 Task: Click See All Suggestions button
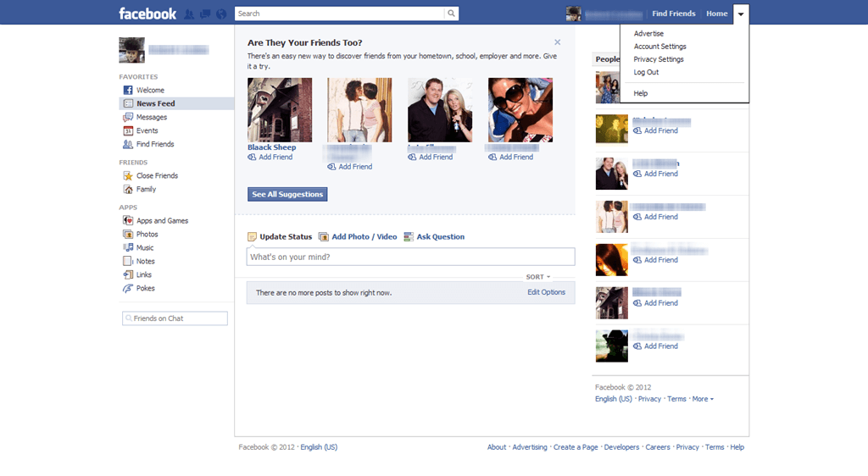287,194
